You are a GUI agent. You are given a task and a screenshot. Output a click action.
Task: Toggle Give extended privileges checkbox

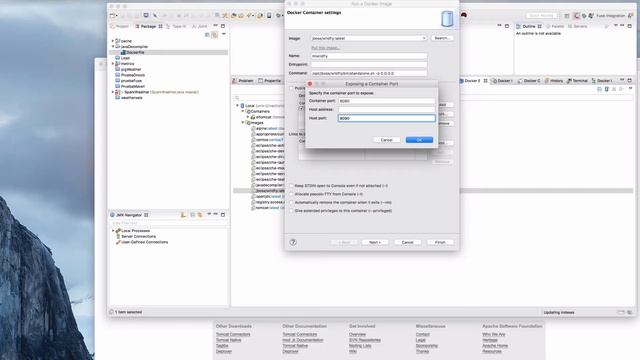click(x=291, y=211)
